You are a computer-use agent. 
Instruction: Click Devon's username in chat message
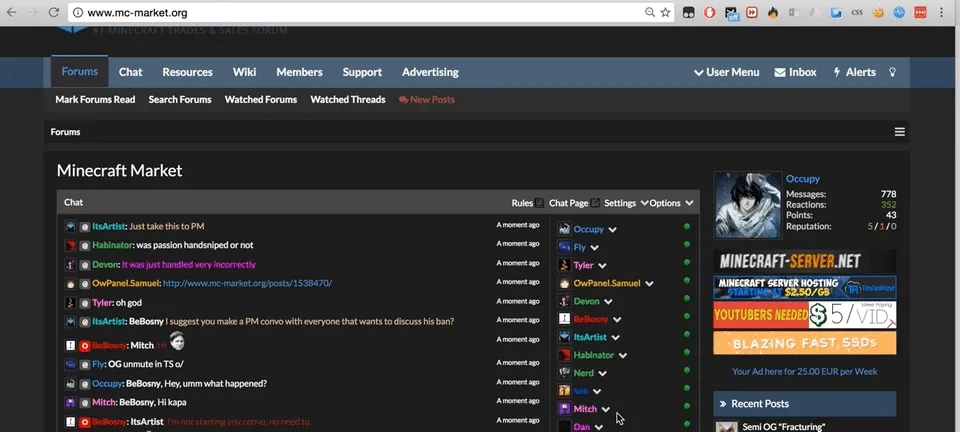tap(105, 265)
